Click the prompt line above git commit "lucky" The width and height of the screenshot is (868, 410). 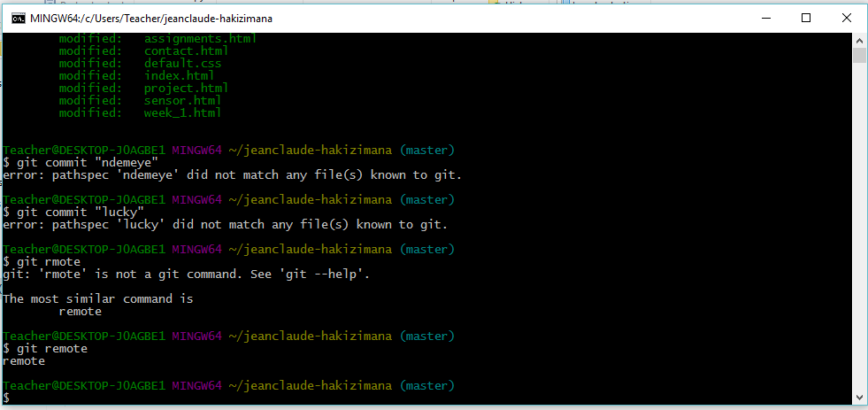[x=228, y=199]
